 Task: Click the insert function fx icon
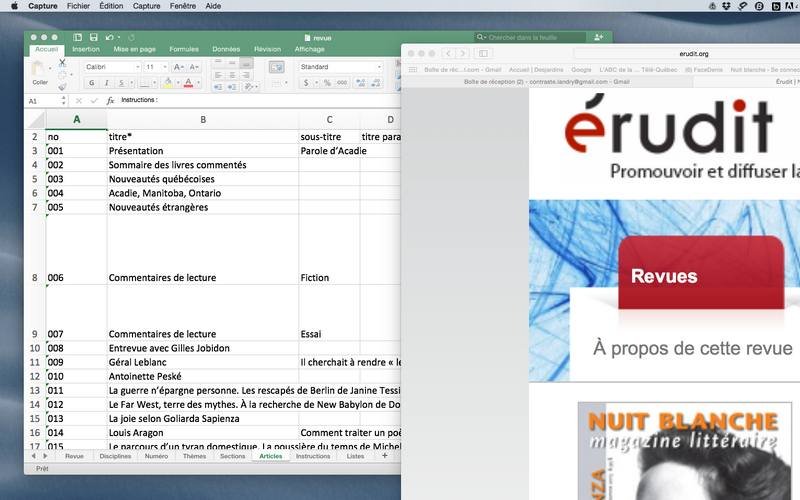[x=110, y=101]
